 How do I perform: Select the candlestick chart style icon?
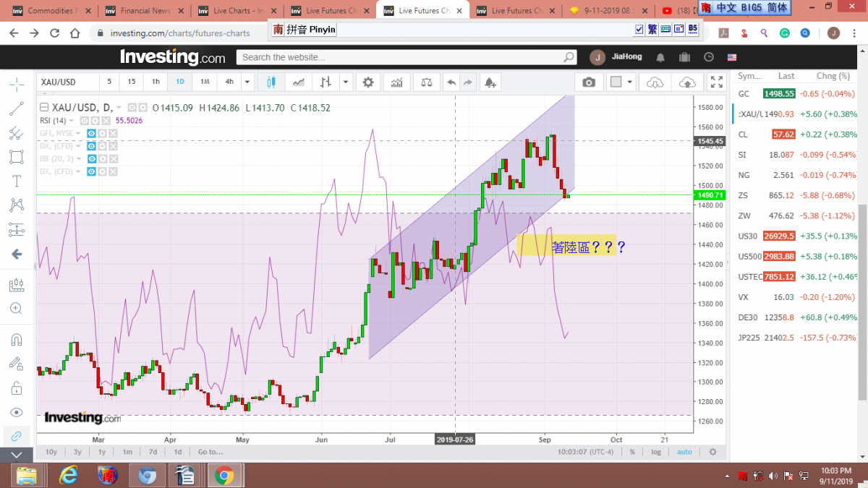272,82
